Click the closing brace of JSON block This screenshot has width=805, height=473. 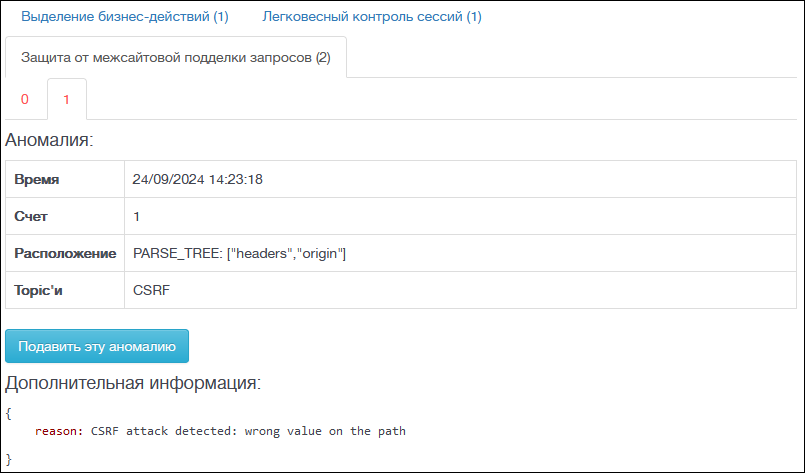8,459
